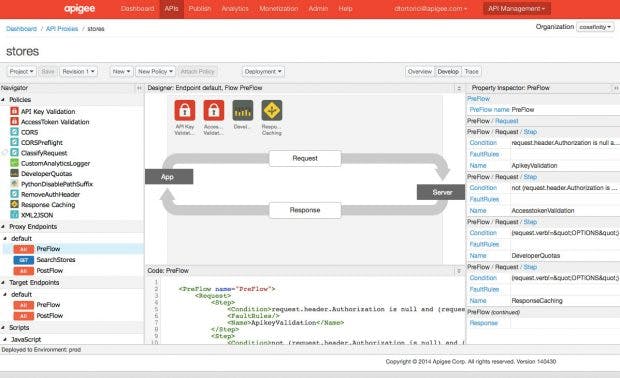Click the Response link in Property Inspector

(x=483, y=323)
